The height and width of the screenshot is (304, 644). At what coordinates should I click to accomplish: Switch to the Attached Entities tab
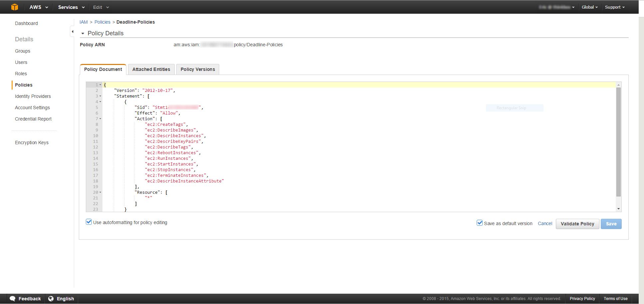coord(151,69)
